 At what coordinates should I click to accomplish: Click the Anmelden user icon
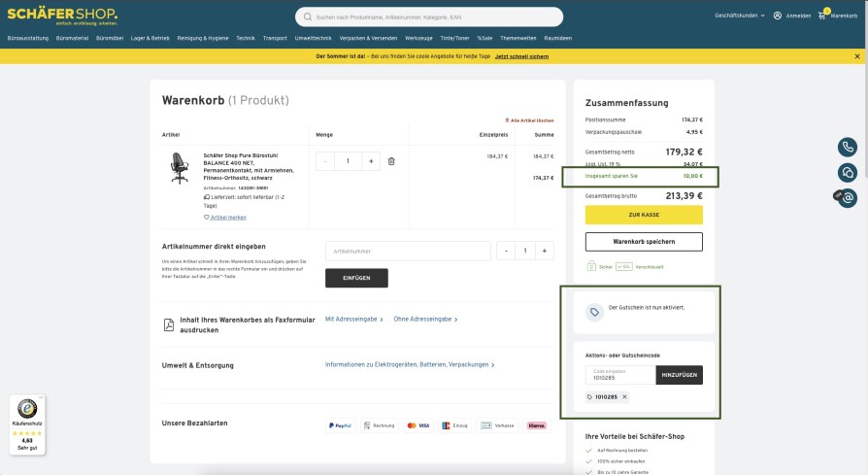778,16
